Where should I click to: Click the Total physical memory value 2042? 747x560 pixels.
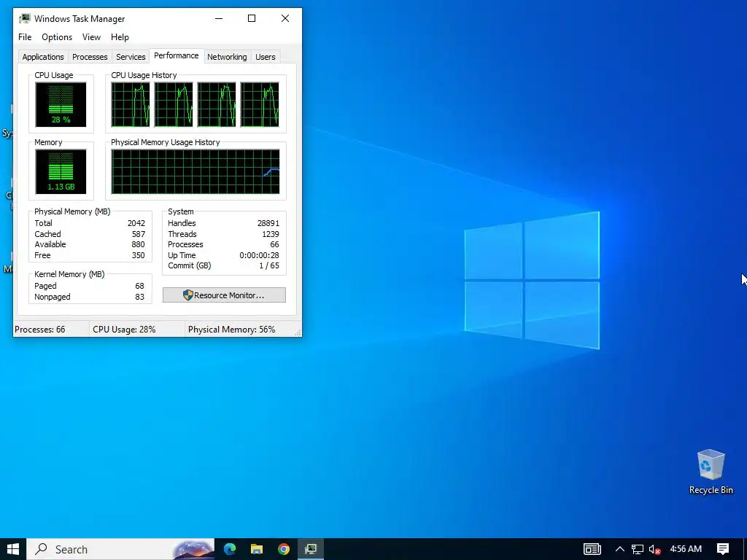coord(136,223)
